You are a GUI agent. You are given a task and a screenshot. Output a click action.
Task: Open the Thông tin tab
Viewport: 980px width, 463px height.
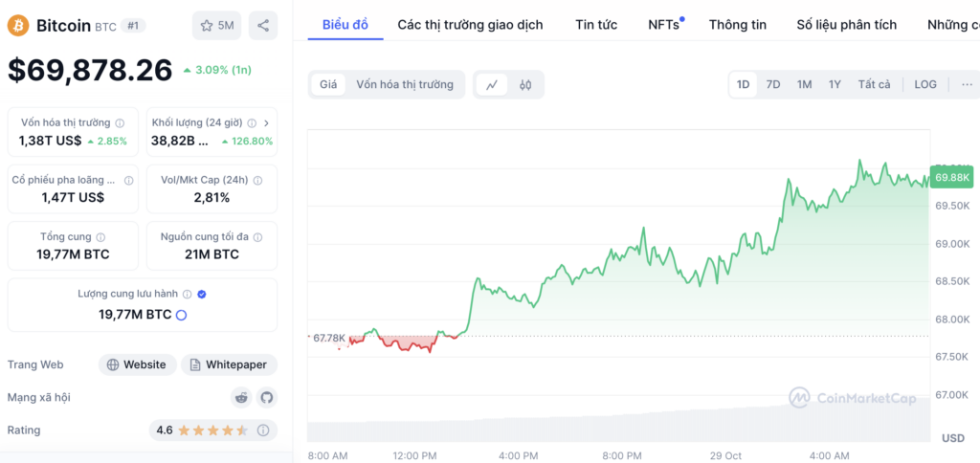(x=738, y=25)
